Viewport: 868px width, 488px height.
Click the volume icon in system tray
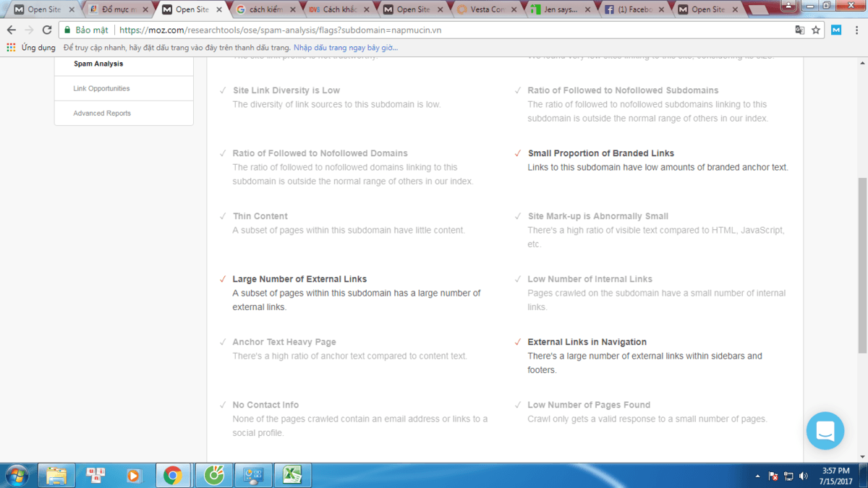(x=804, y=476)
